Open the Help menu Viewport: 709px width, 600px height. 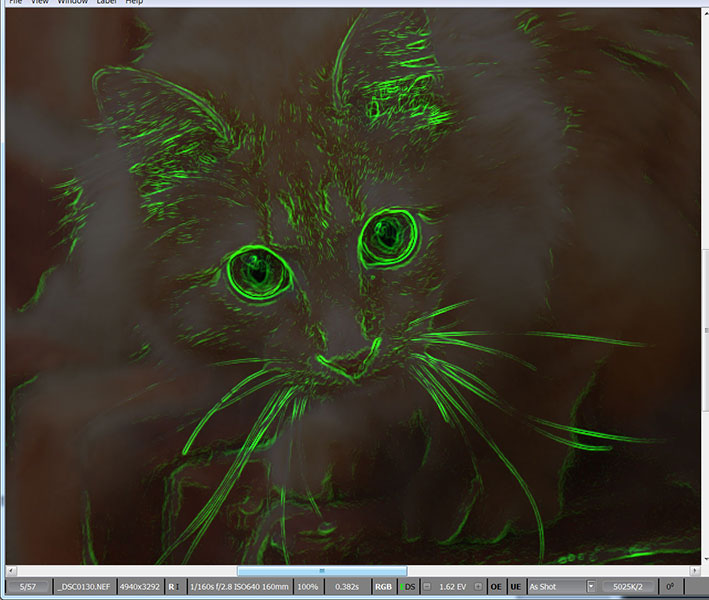[x=134, y=3]
